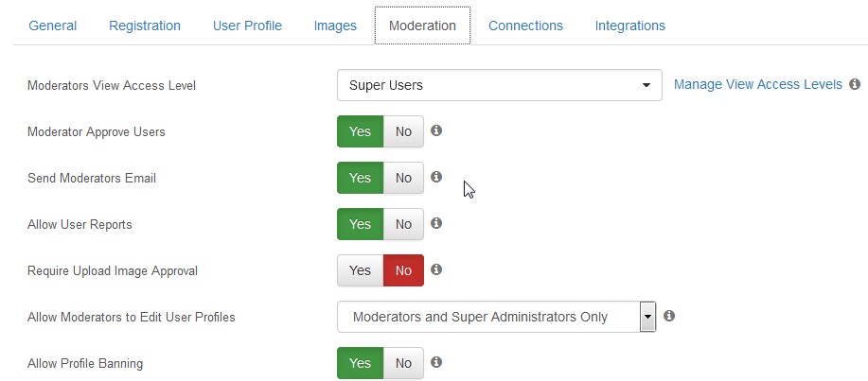Set Send Moderators Email to No
This screenshot has width=868, height=381.
403,178
